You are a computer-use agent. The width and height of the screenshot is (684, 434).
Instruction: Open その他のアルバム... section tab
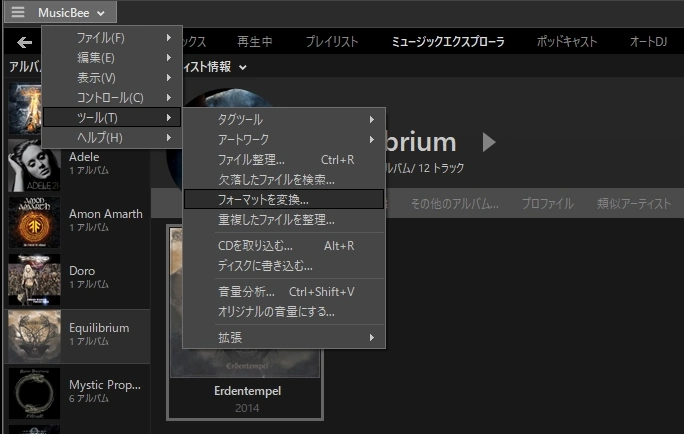coord(455,203)
